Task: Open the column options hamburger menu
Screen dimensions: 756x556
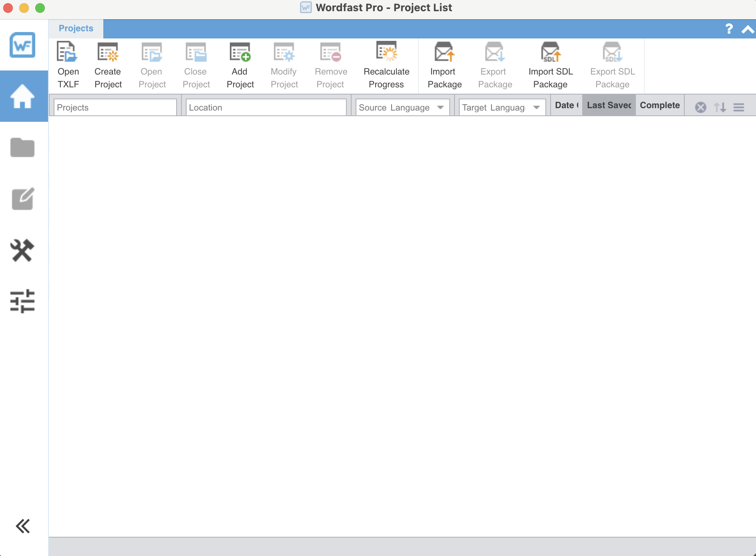Action: coord(739,107)
